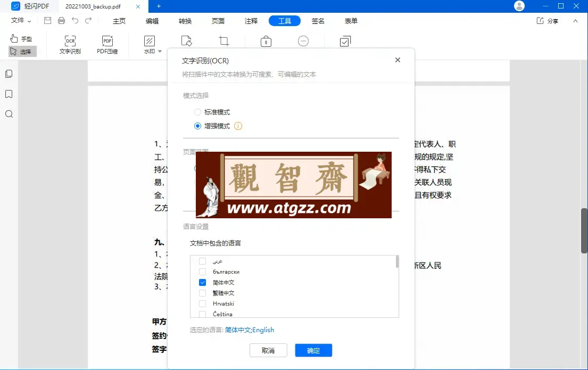The image size is (588, 370).
Task: Switch to the 转换 tab
Action: pos(185,21)
